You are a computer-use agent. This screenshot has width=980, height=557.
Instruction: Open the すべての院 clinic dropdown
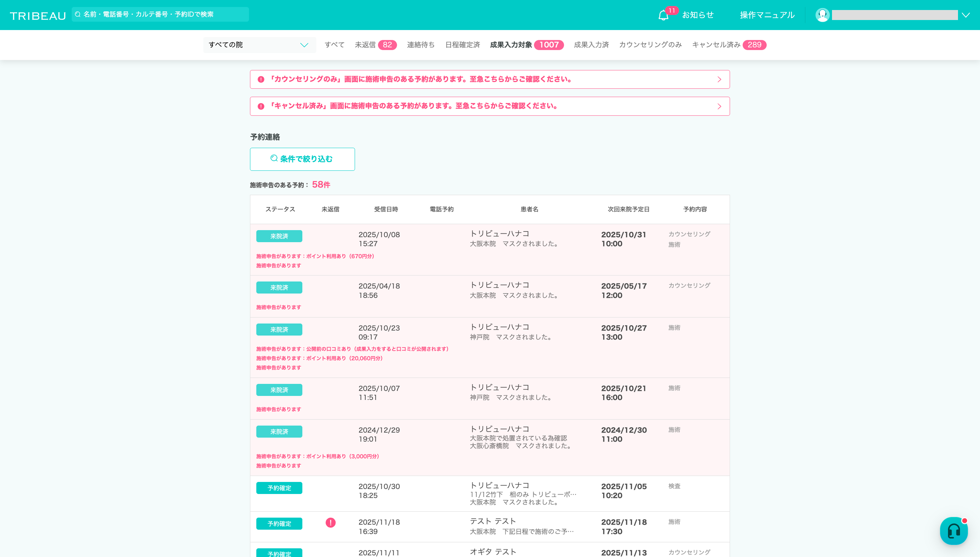tap(260, 45)
